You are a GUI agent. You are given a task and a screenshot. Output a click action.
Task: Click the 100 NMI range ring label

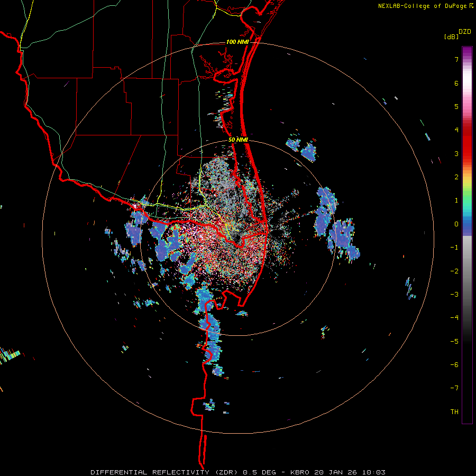coord(237,42)
